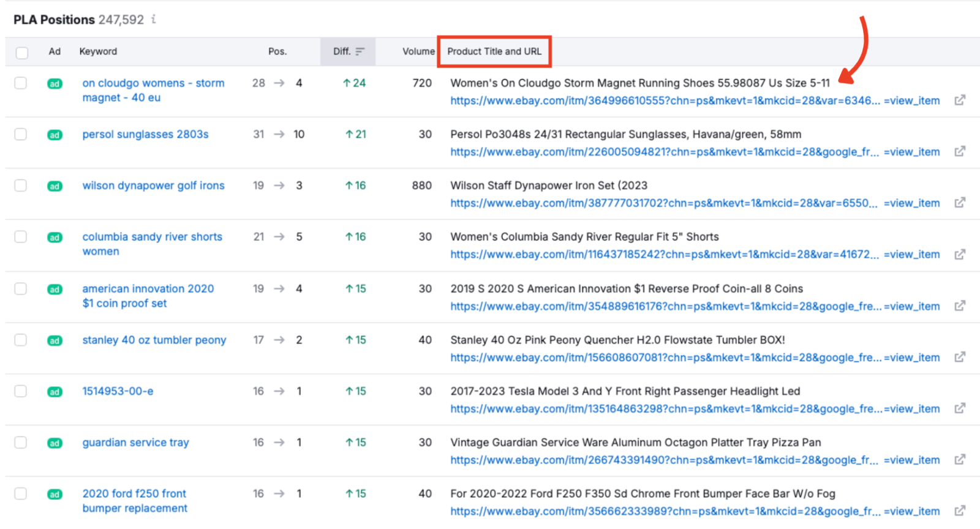980x529 pixels.
Task: Click product title Wilson Staff Dynapower Iron Set
Action: coord(549,186)
